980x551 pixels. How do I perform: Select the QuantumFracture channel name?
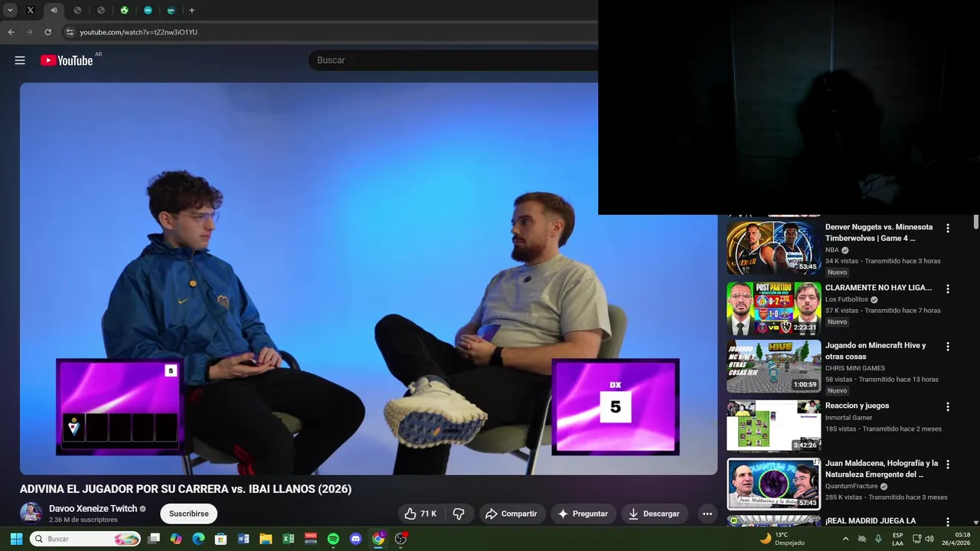pyautogui.click(x=853, y=486)
